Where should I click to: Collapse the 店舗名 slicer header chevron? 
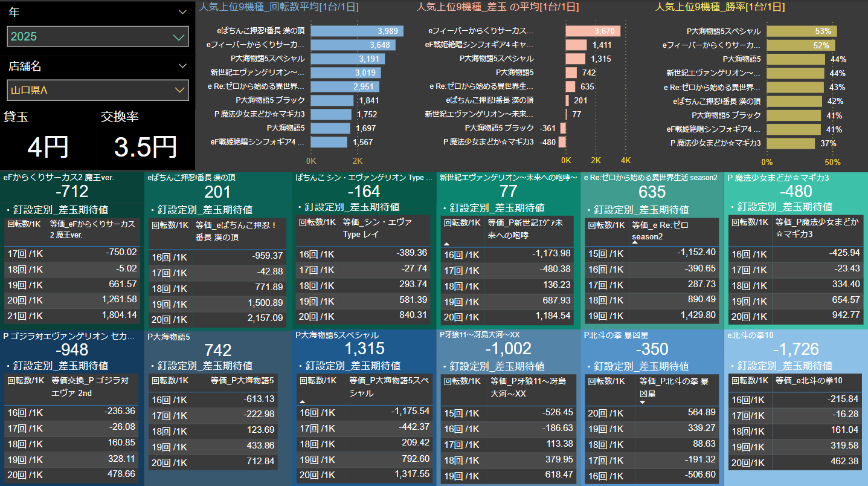click(183, 66)
